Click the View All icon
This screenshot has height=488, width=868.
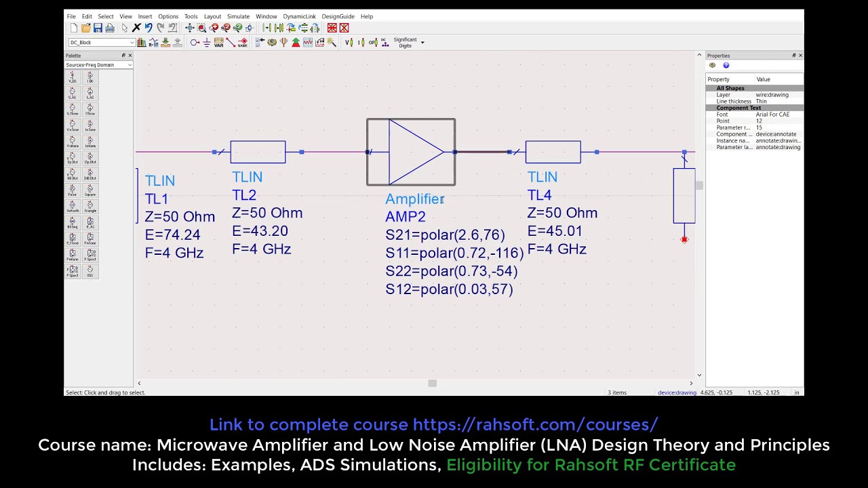click(190, 28)
